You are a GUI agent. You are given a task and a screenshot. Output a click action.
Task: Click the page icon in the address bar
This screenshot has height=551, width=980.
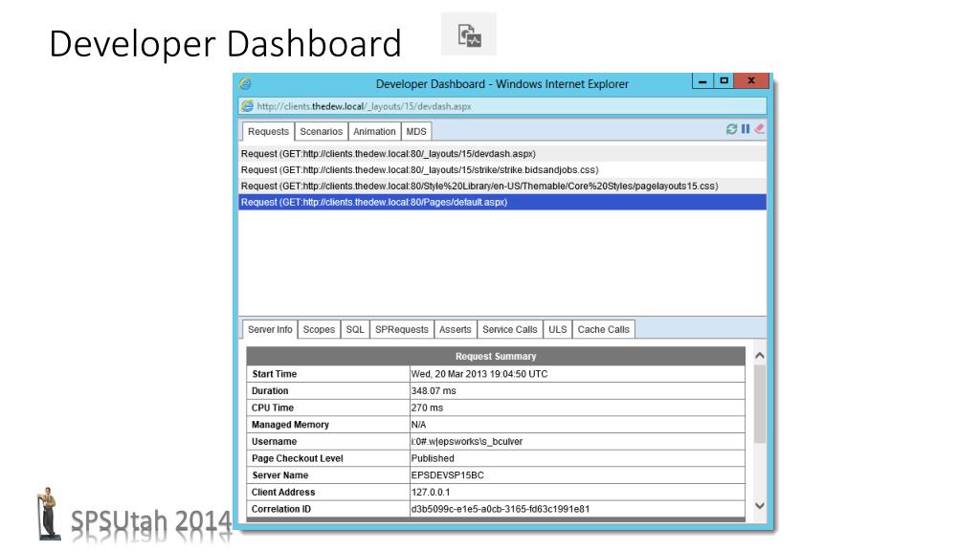coord(248,106)
